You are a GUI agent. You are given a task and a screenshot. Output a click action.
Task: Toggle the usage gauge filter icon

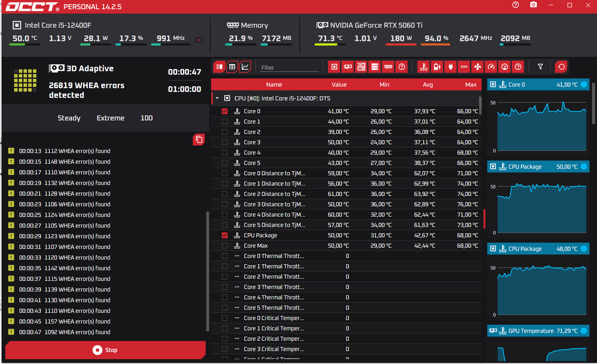[x=504, y=67]
